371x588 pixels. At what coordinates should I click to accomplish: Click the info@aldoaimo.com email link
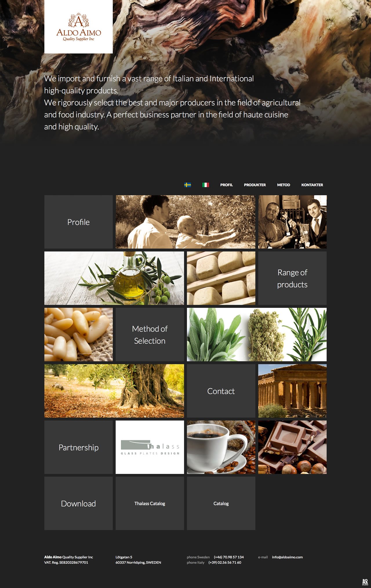(287, 557)
